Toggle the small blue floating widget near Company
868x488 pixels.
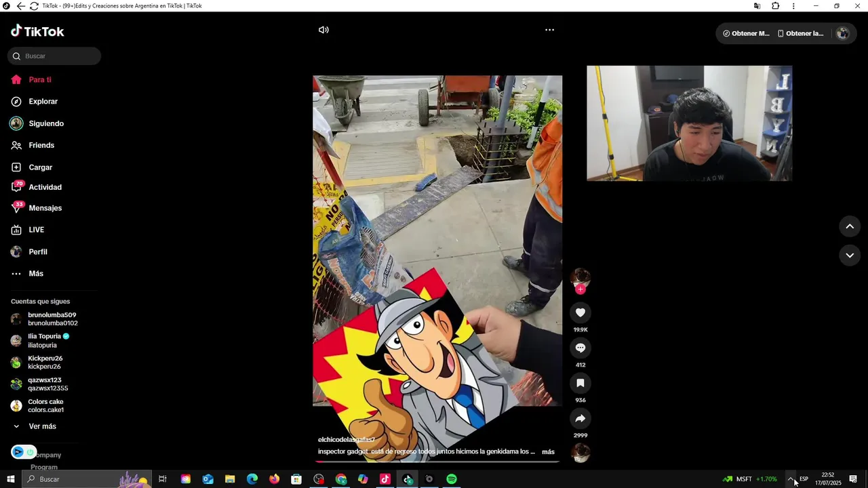click(23, 452)
